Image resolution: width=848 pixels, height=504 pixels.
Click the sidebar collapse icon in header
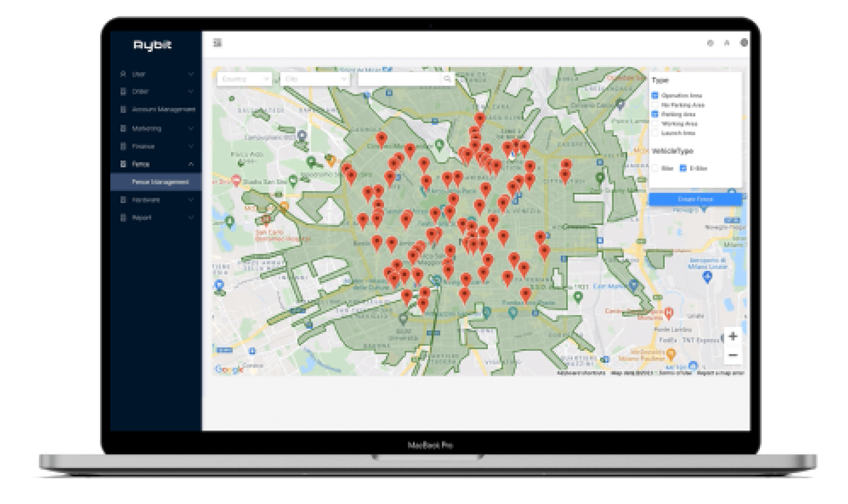tap(217, 43)
